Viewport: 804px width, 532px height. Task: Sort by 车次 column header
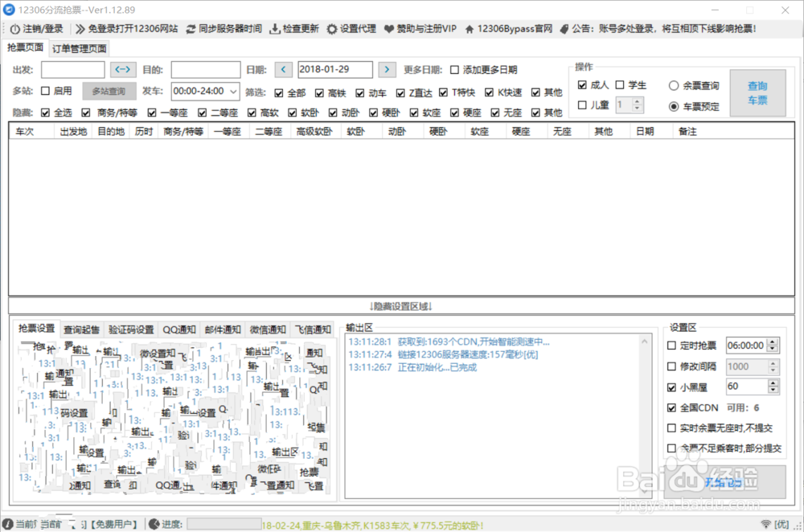pyautogui.click(x=31, y=131)
